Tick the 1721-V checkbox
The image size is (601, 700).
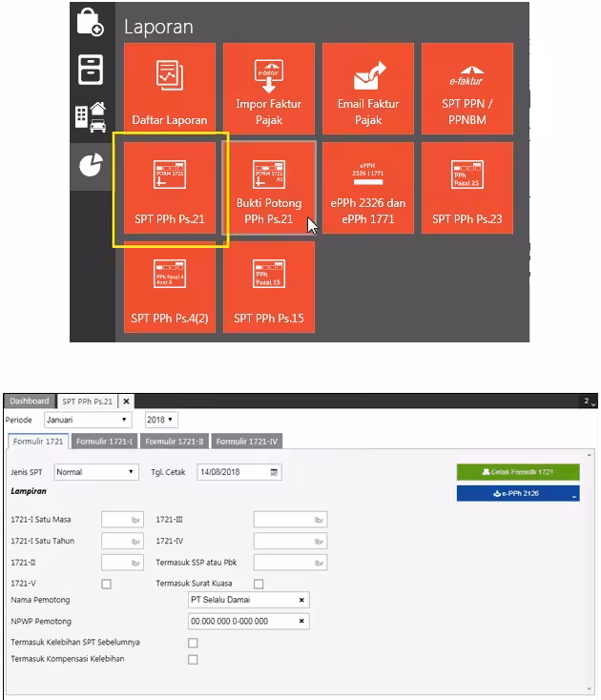click(x=106, y=584)
